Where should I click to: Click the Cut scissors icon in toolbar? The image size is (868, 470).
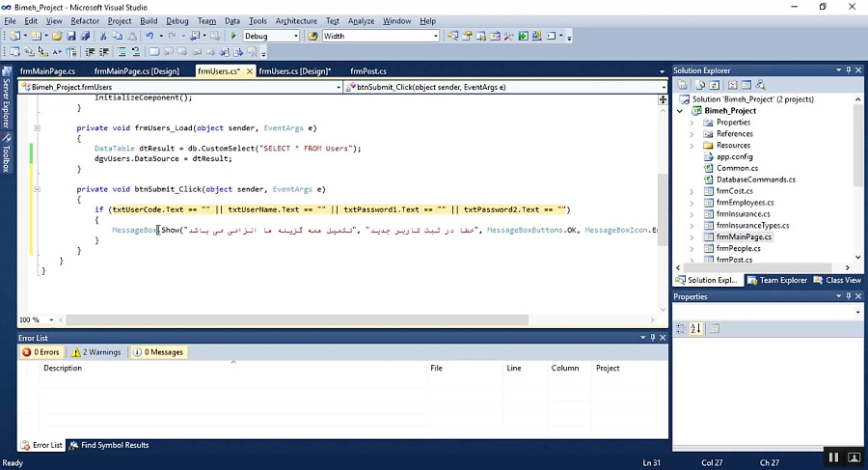click(103, 36)
